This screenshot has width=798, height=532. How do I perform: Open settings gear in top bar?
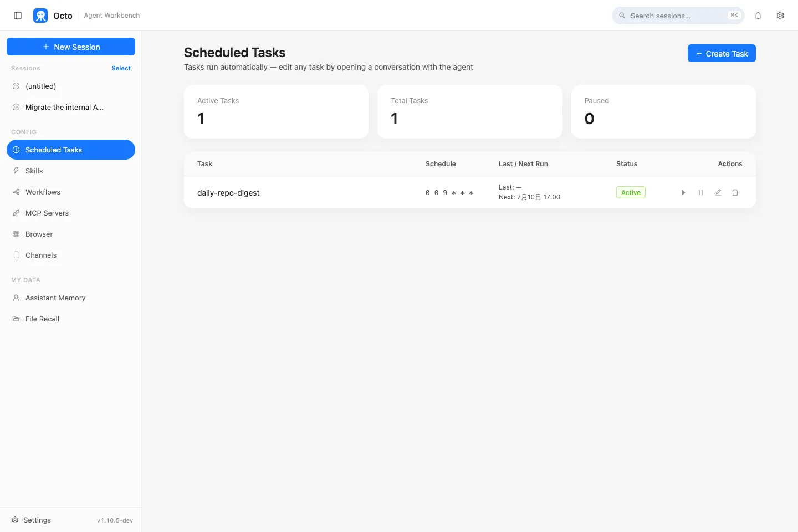point(780,16)
